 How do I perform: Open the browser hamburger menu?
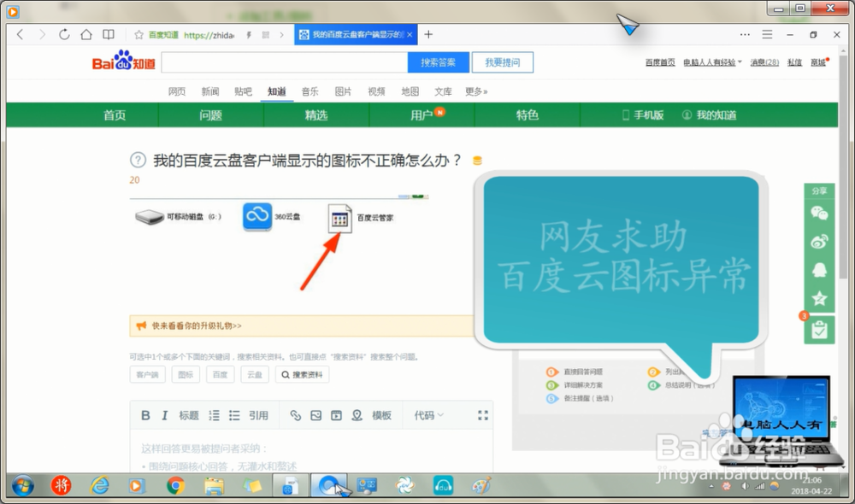click(767, 34)
